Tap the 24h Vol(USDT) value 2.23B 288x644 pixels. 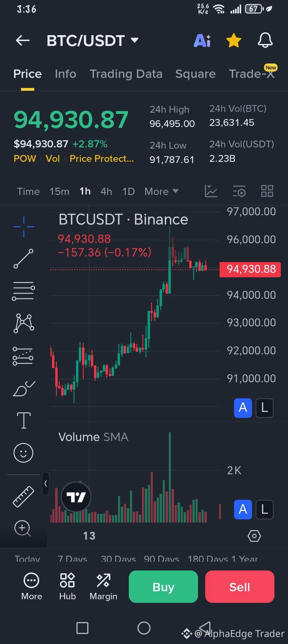pyautogui.click(x=222, y=159)
